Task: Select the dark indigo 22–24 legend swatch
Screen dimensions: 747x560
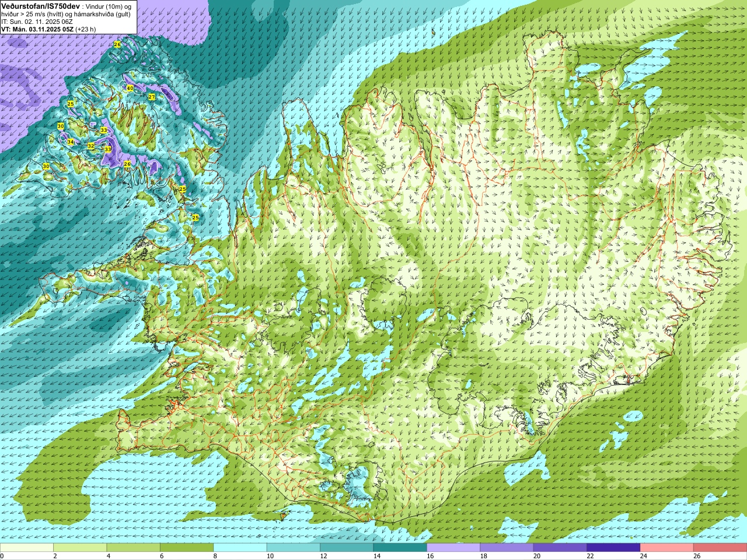Action: (x=613, y=548)
